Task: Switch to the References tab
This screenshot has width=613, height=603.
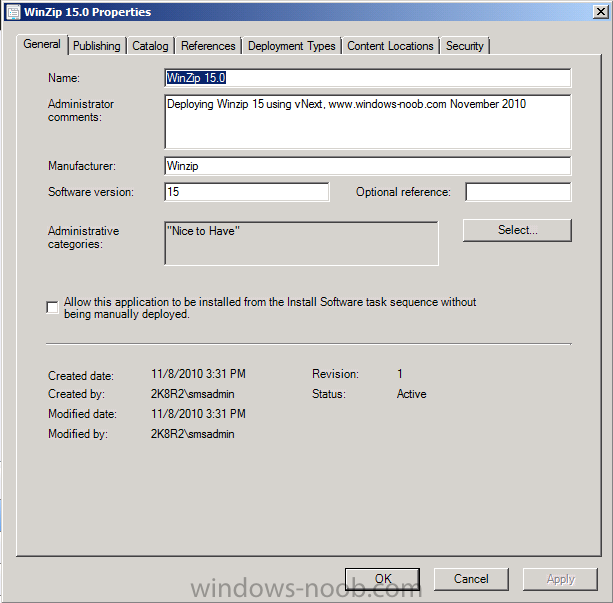Action: 208,46
